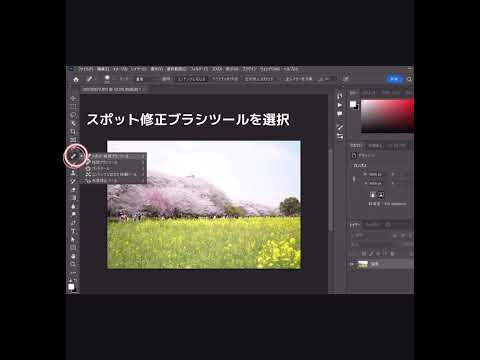This screenshot has height=360, width=480.
Task: Click the canvas width W field
Action: (x=376, y=174)
